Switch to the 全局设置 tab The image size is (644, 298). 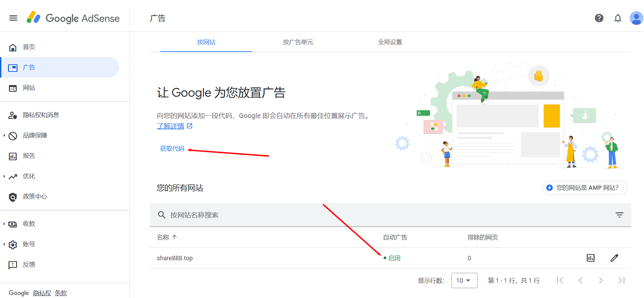[x=390, y=42]
